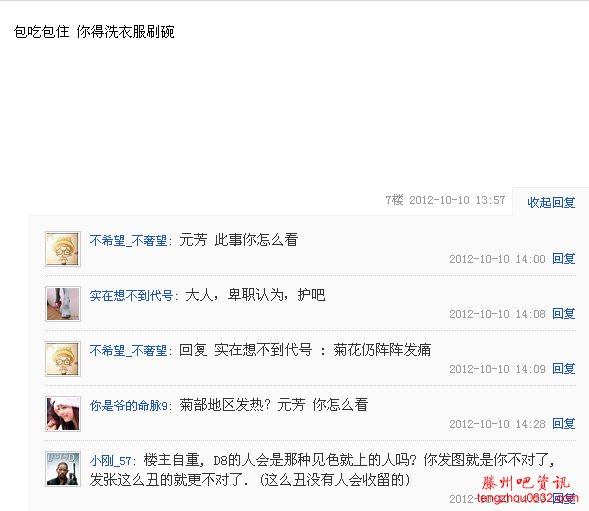This screenshot has width=589, height=511.
Task: Visit 你是爷的命脉9 username link
Action: (128, 405)
